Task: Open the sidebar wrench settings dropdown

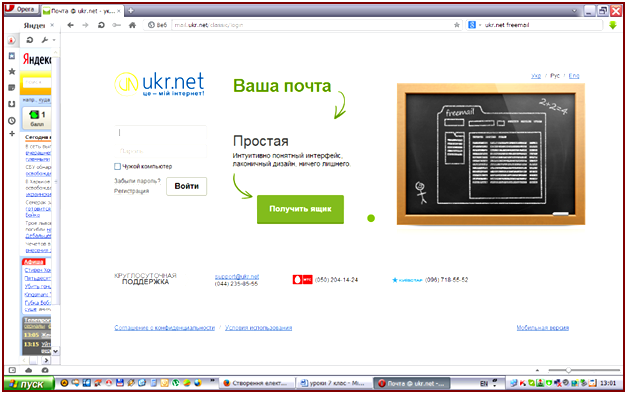Action: point(48,40)
